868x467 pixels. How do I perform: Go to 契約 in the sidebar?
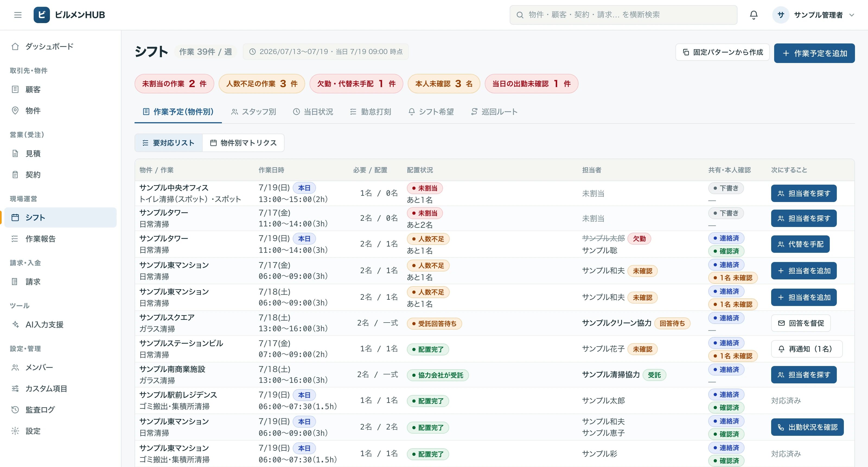pyautogui.click(x=61, y=175)
